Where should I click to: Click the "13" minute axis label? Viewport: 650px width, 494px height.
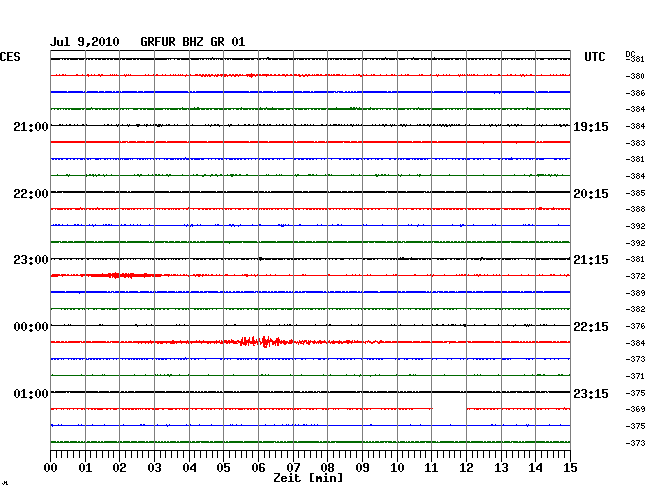click(x=501, y=468)
